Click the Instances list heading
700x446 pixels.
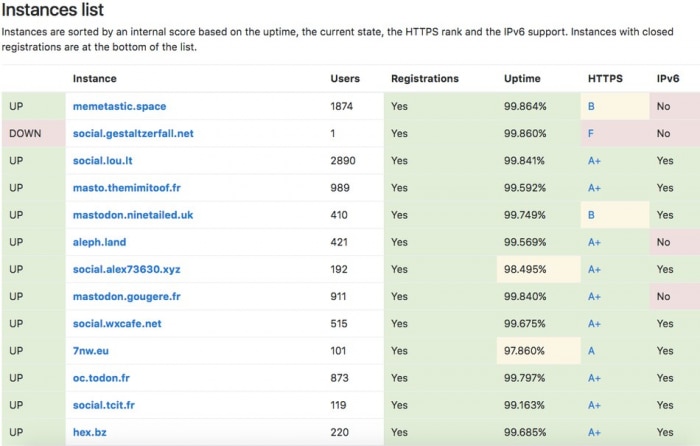click(x=53, y=9)
